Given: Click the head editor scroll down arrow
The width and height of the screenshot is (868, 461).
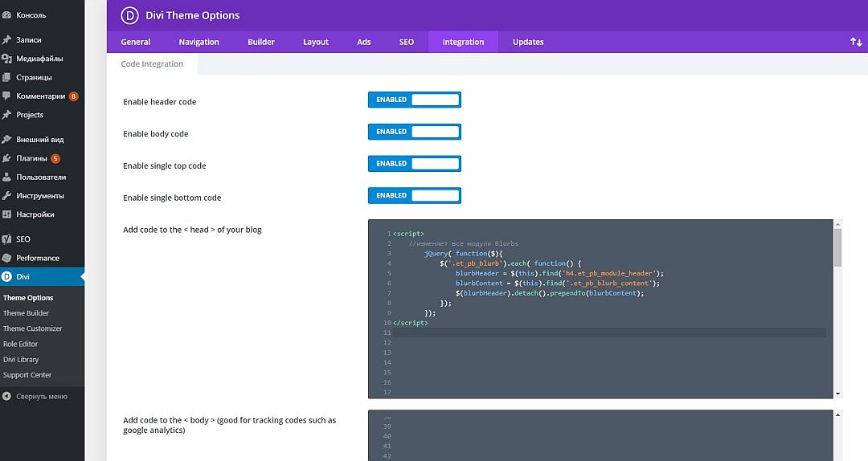Looking at the screenshot, I should (x=837, y=394).
